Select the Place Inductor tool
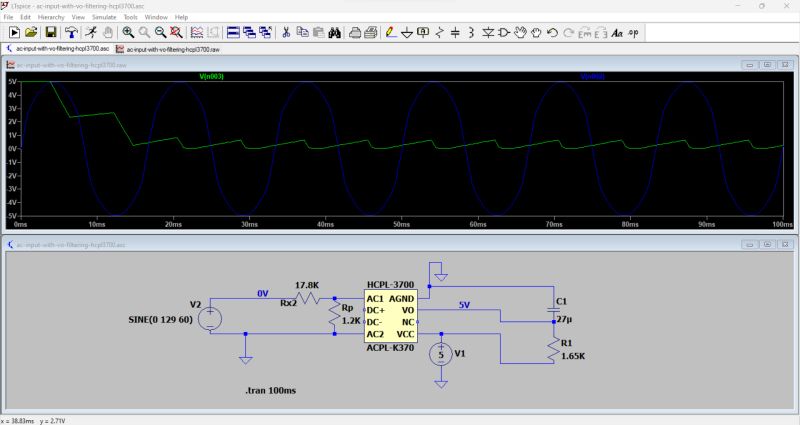The height and width of the screenshot is (425, 800). click(x=471, y=33)
